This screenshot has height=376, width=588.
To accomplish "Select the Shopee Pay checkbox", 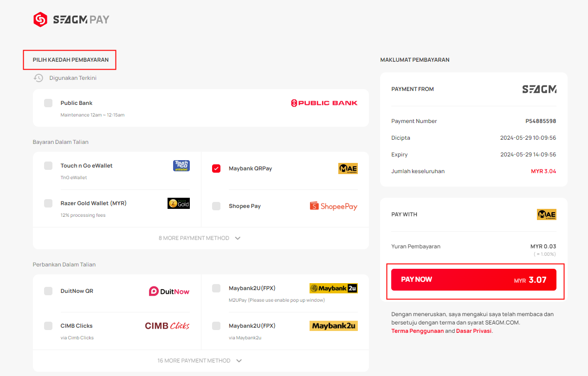I will coord(216,206).
